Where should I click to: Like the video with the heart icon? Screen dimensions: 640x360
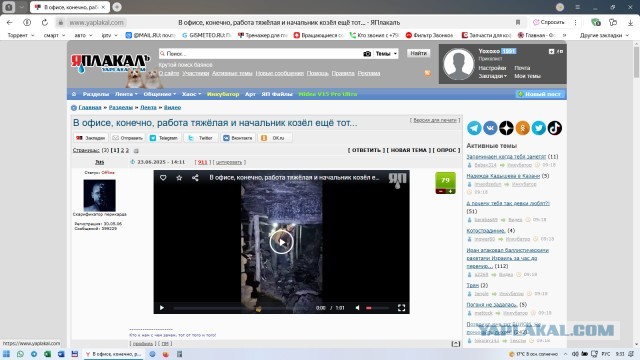pos(163,178)
